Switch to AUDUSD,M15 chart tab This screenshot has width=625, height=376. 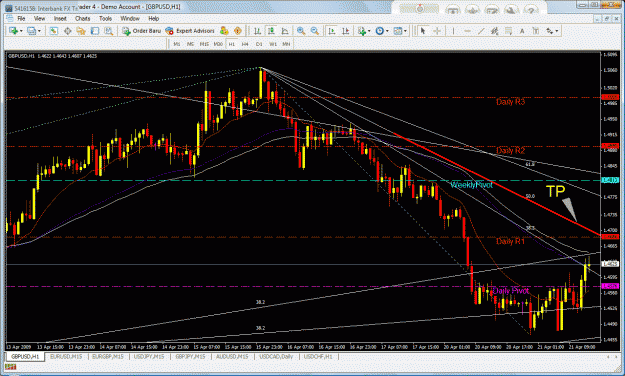pos(232,356)
